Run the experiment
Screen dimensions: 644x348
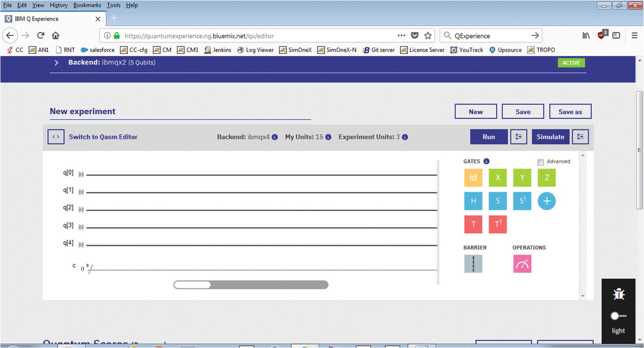click(489, 137)
